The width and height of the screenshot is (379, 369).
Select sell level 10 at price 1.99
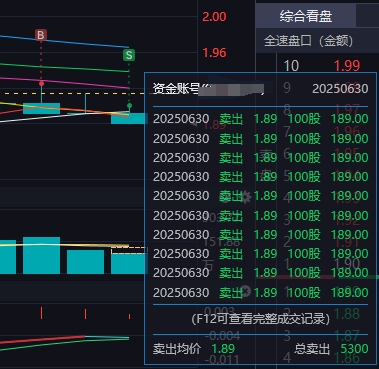point(322,66)
